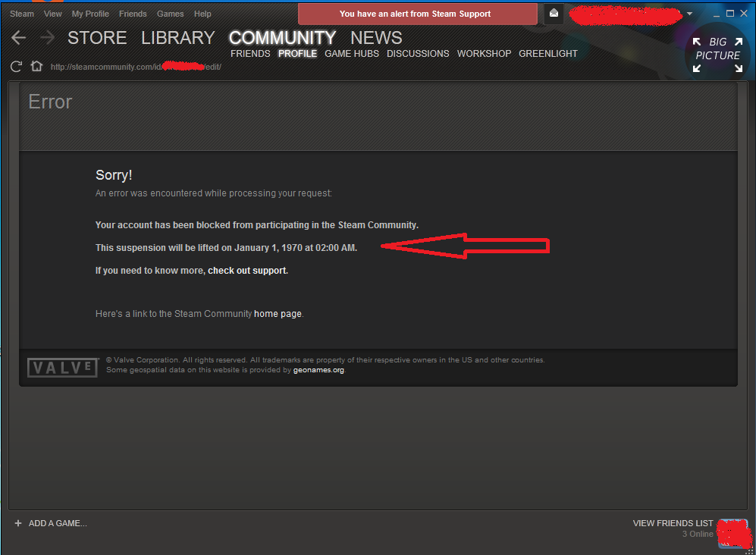Expand the account name dropdown arrow
The width and height of the screenshot is (756, 555).
click(689, 14)
